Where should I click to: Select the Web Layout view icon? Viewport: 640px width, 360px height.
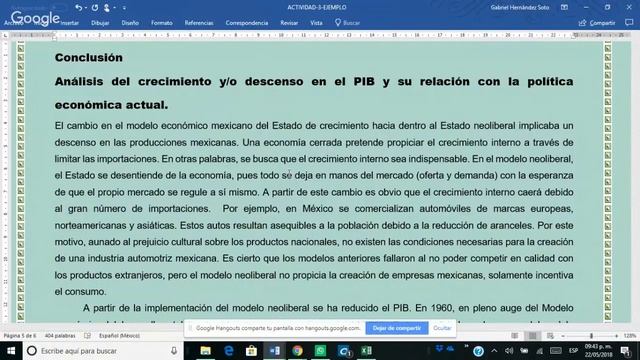[x=550, y=336]
